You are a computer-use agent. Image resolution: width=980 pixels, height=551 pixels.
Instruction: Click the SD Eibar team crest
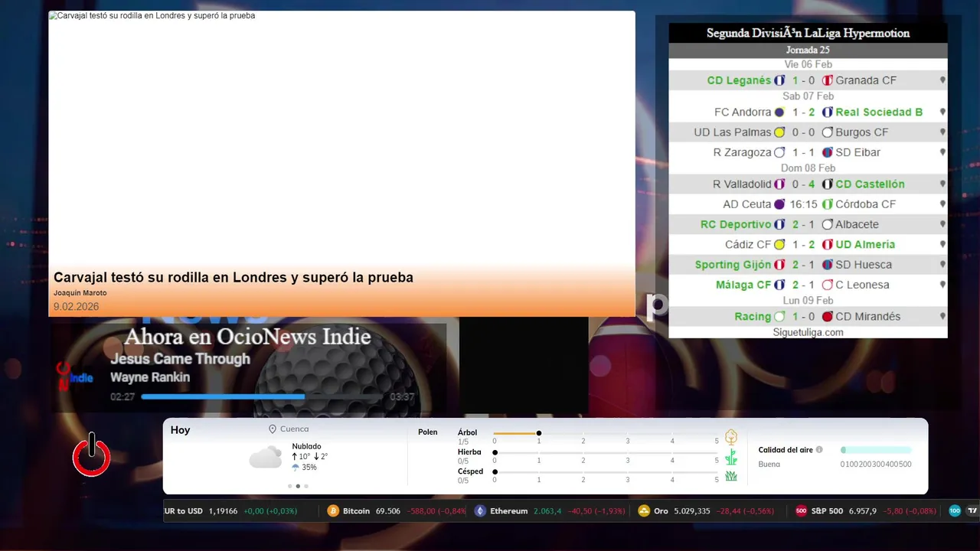pyautogui.click(x=828, y=152)
